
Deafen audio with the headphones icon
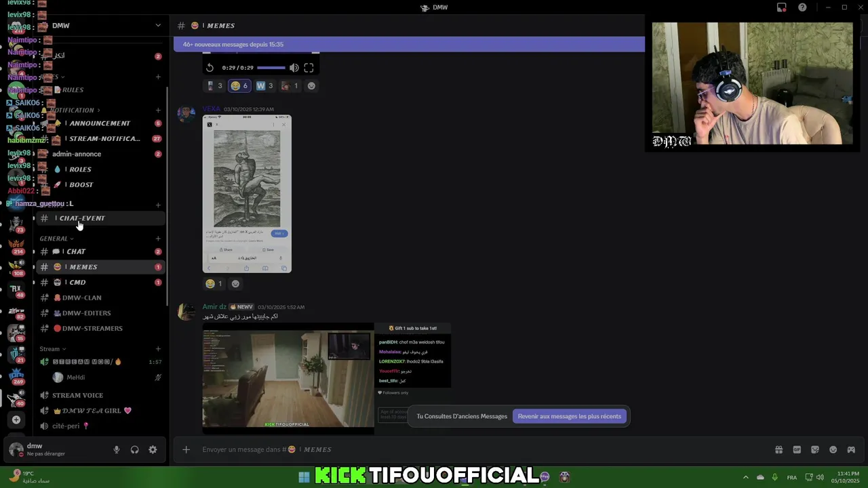(x=134, y=449)
